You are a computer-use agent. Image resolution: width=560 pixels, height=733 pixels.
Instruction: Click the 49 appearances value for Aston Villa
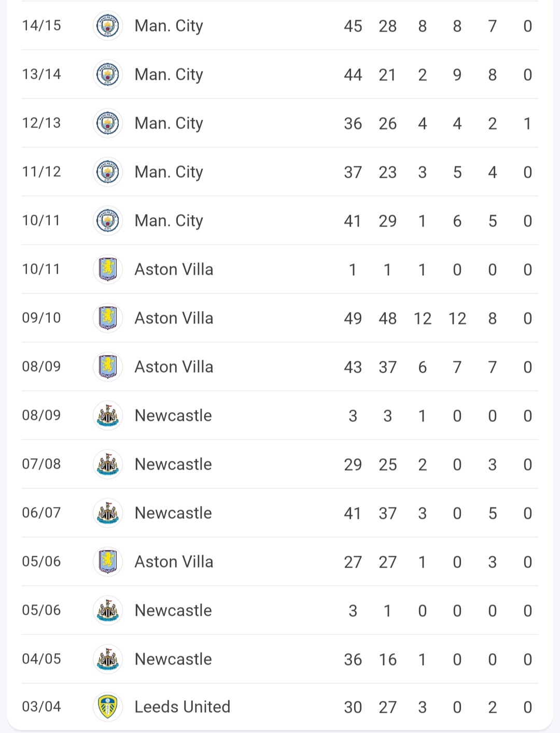pos(353,318)
